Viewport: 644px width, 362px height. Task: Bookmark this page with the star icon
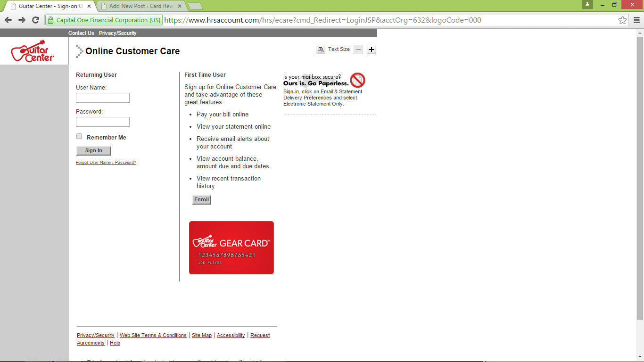[623, 20]
